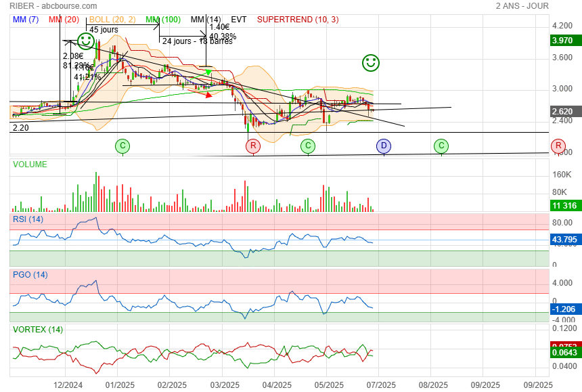Click the green C marker near 08/2025
Image resolution: width=582 pixels, height=392 pixels.
pyautogui.click(x=441, y=146)
